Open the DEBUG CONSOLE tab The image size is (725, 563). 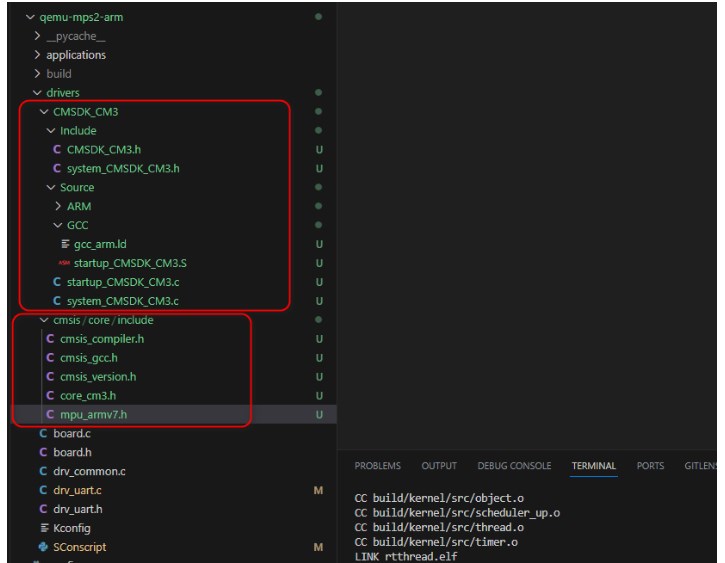point(514,466)
